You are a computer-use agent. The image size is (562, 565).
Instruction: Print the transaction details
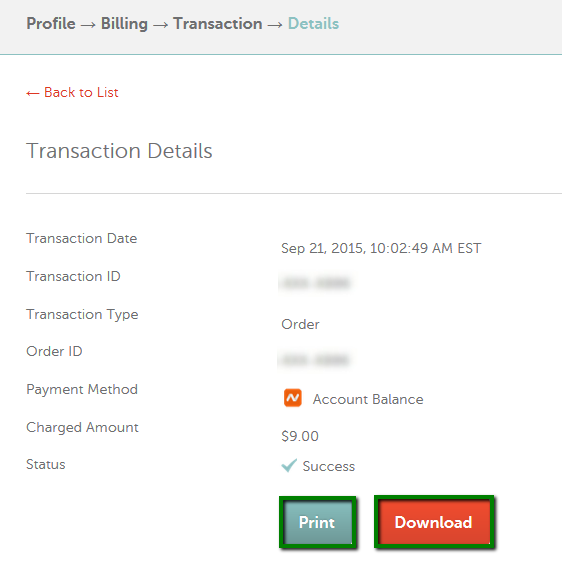point(317,522)
